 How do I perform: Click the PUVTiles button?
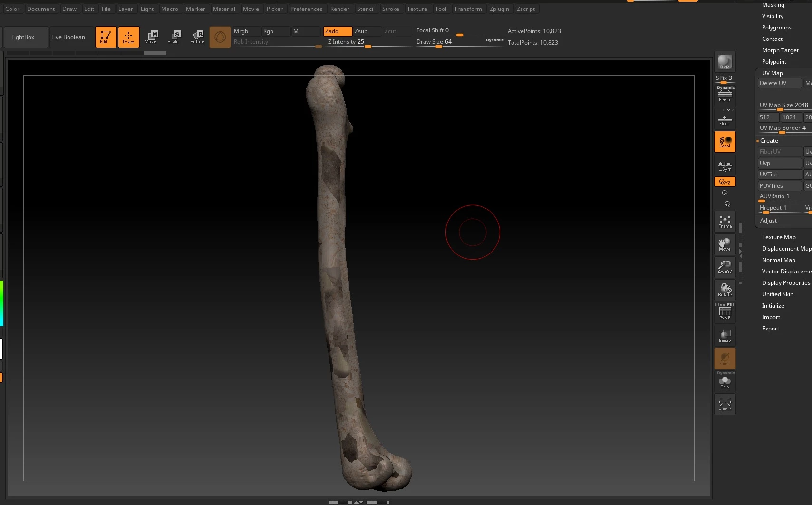[780, 186]
